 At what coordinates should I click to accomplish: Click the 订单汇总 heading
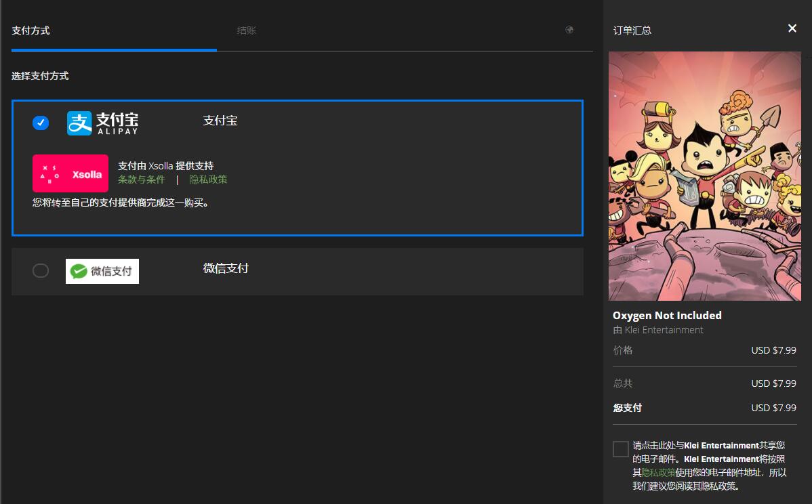click(x=632, y=30)
